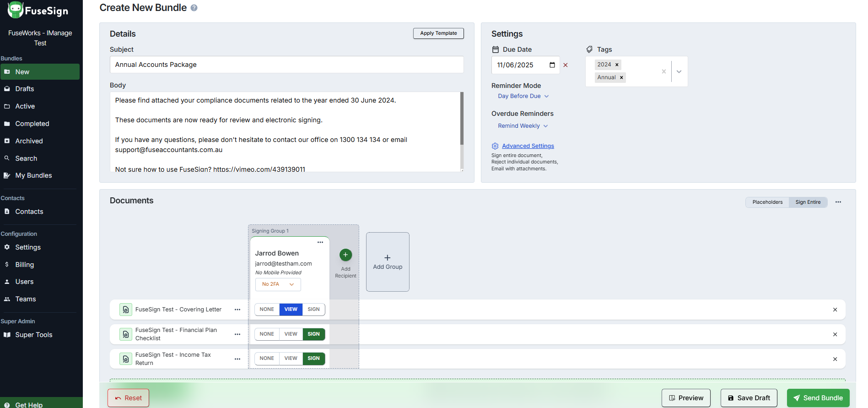Screen dimensions: 868x408
Task: Click the Subject input field
Action: 286,65
